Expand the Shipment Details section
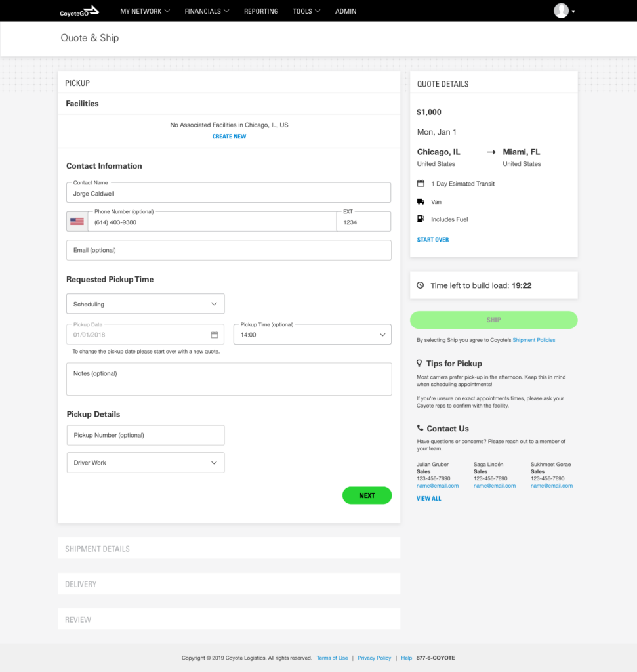The image size is (637, 672). click(x=228, y=549)
